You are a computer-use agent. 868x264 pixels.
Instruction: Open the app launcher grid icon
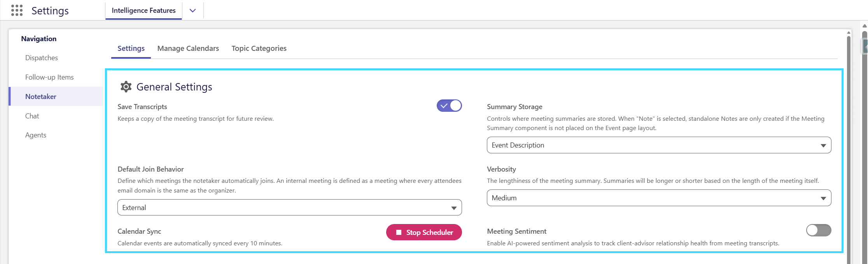pyautogui.click(x=17, y=10)
